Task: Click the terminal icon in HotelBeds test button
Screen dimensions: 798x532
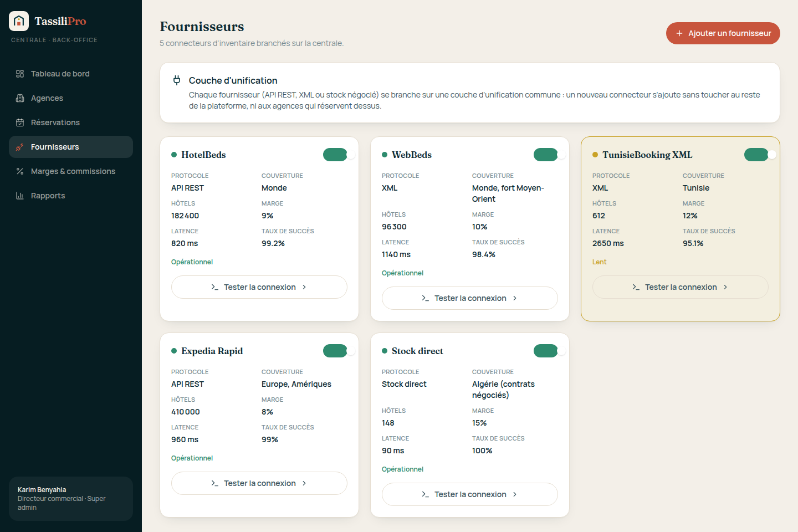Action: pyautogui.click(x=214, y=287)
